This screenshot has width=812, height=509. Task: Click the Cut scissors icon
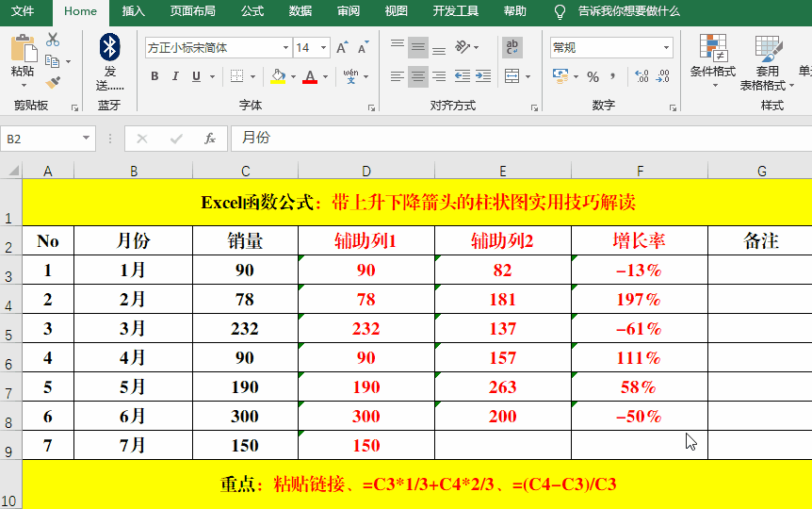[53, 40]
